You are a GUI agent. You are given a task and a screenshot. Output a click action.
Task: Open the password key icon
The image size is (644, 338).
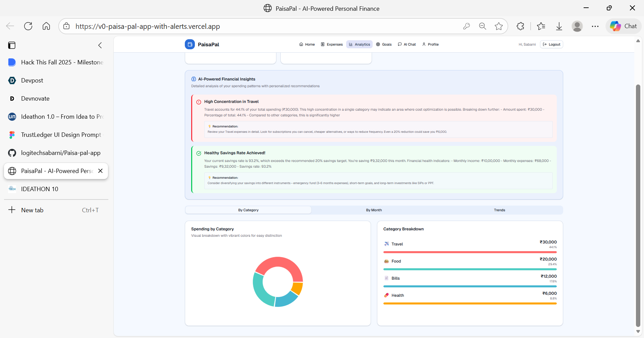click(467, 26)
